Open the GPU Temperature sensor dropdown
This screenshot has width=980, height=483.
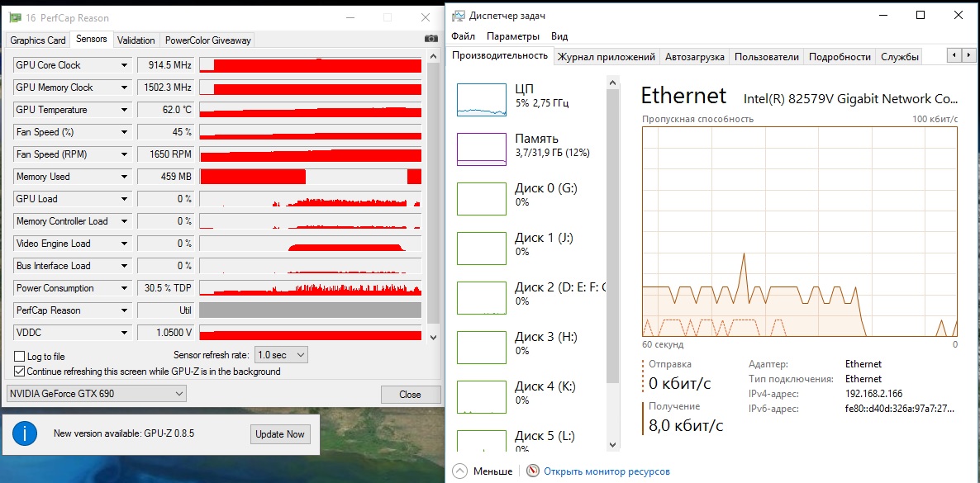pos(124,110)
